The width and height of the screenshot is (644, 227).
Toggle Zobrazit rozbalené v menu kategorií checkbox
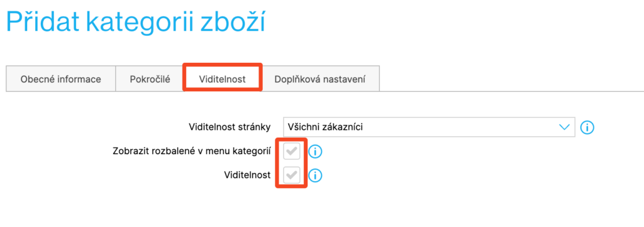pos(292,152)
